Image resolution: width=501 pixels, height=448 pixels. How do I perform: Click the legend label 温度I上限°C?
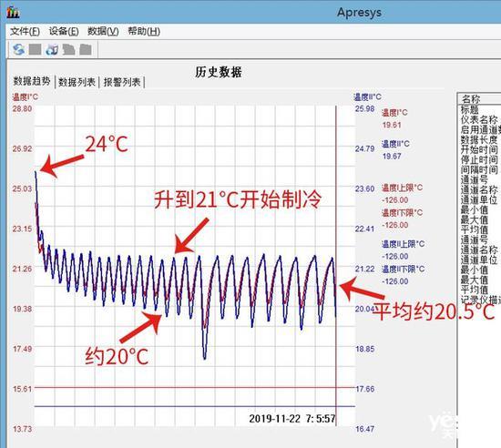pyautogui.click(x=402, y=188)
